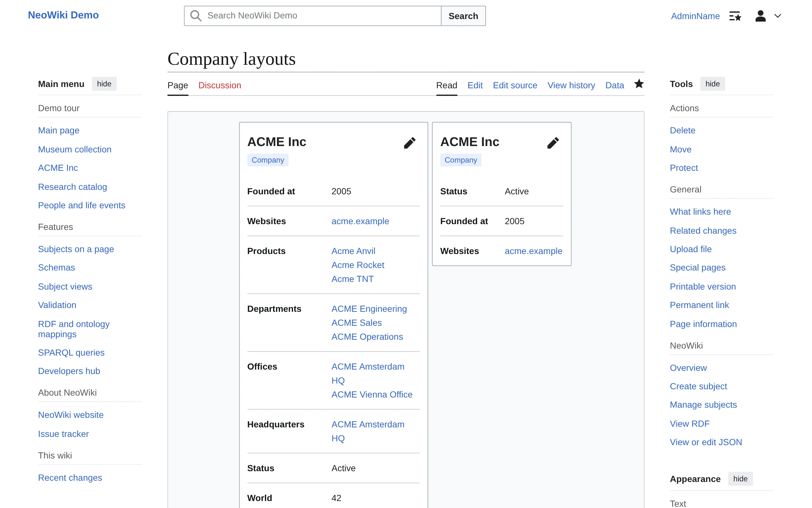Open the AdminName user page link

point(695,16)
